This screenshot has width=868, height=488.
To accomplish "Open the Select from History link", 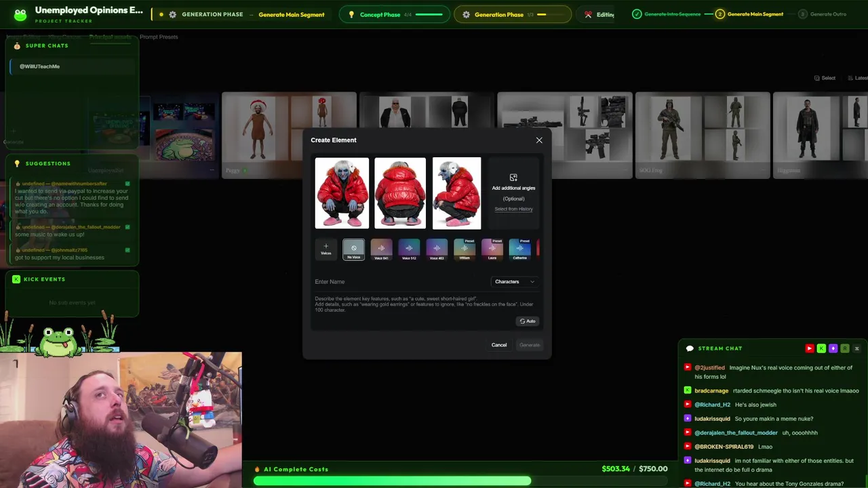I will (x=513, y=209).
